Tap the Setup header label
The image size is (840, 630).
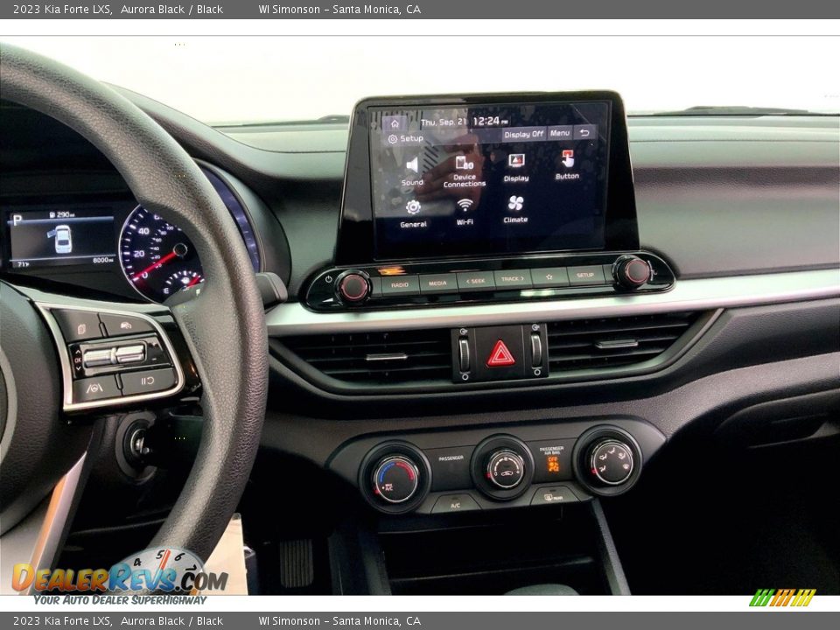coord(405,139)
